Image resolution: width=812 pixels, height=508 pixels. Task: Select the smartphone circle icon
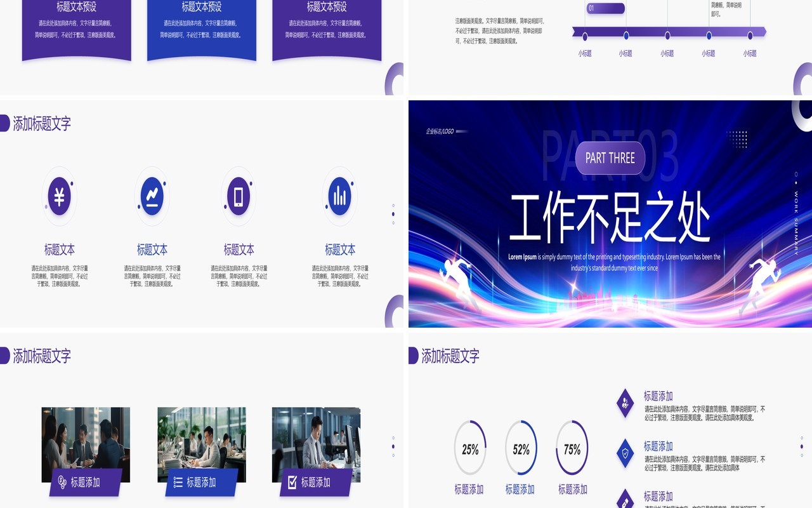click(239, 196)
